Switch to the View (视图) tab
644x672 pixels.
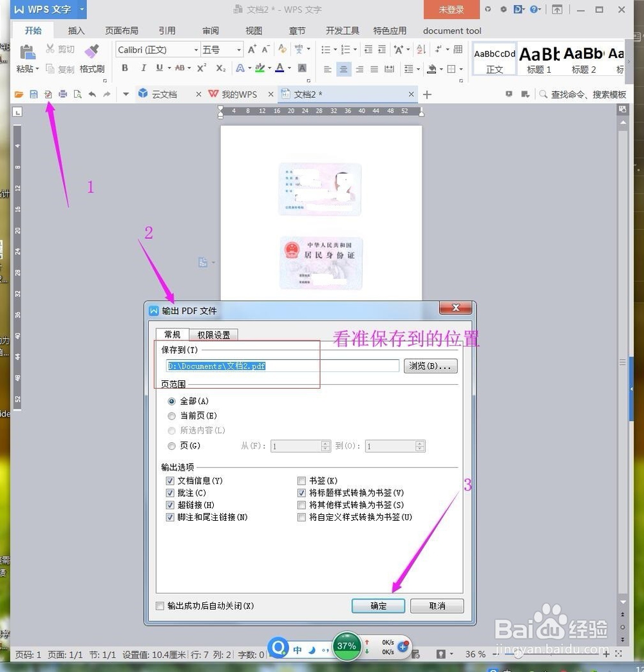(254, 31)
